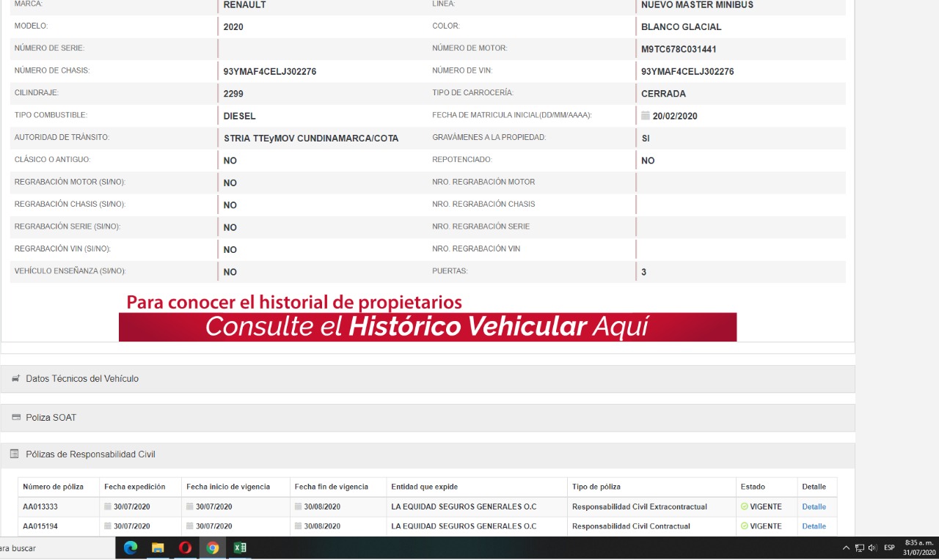Expand the Poliza SOAT section

tap(51, 417)
